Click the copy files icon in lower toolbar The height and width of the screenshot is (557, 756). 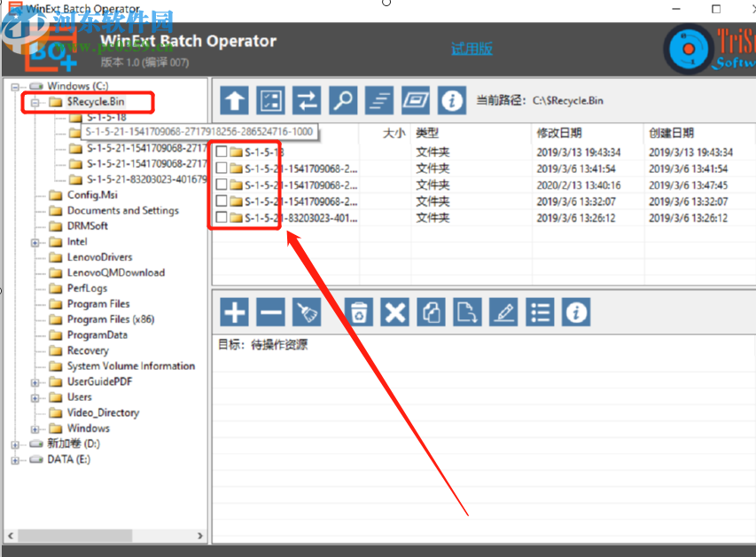point(431,311)
